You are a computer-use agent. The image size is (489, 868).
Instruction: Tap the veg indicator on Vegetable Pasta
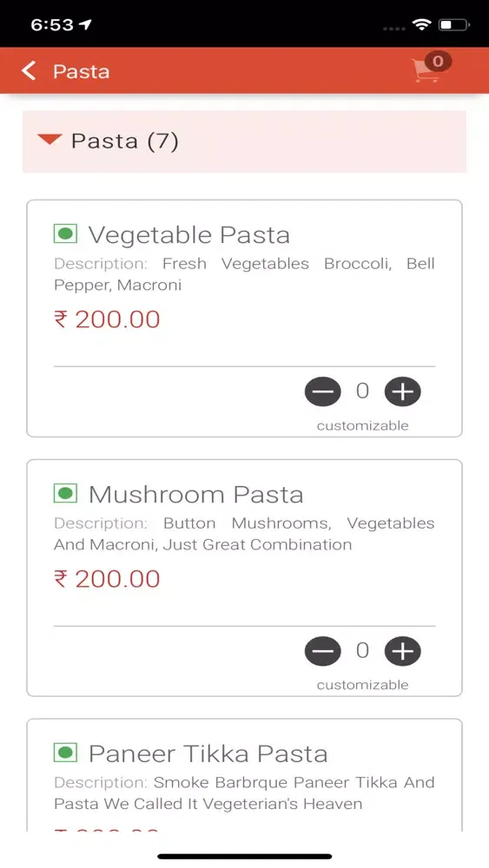(65, 233)
